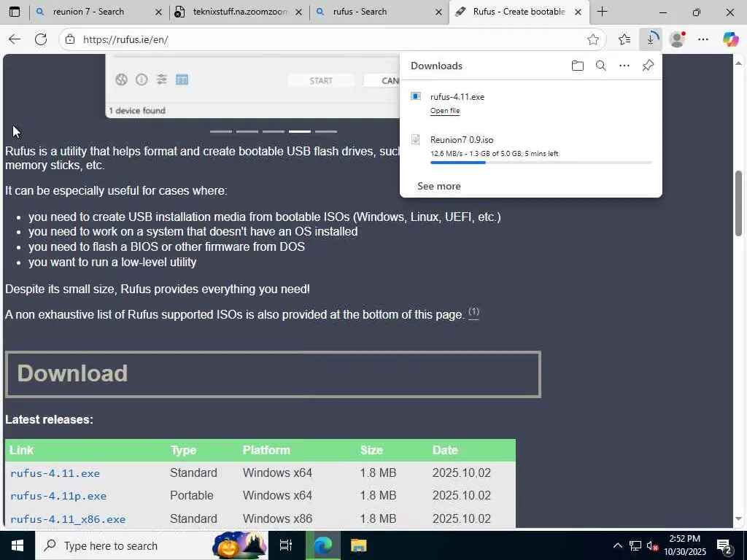Select the Rufus - Create bootable tab
This screenshot has height=560, width=747.
(519, 12)
